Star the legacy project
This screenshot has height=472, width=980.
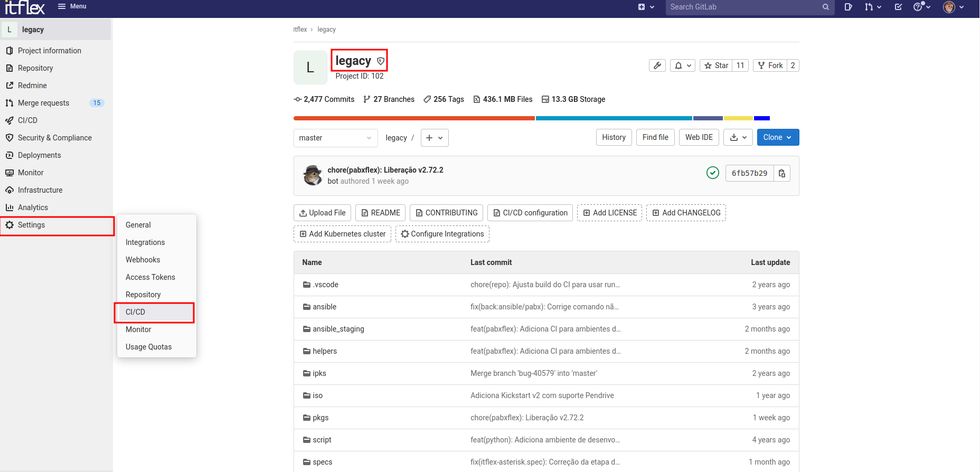pyautogui.click(x=716, y=65)
